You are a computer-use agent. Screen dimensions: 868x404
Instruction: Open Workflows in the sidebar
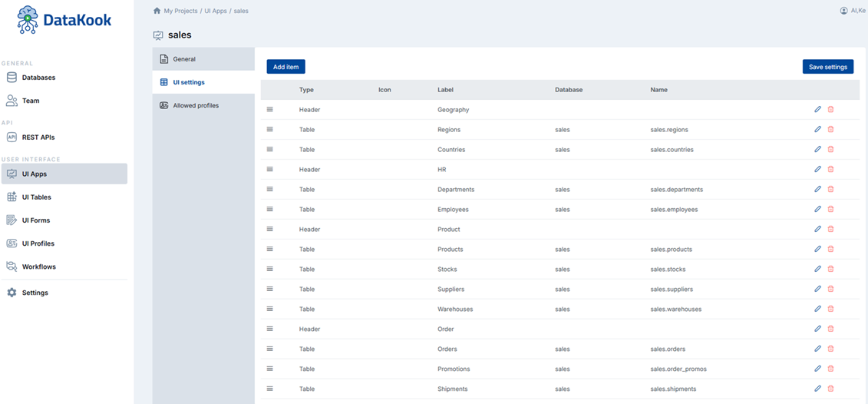point(64,267)
